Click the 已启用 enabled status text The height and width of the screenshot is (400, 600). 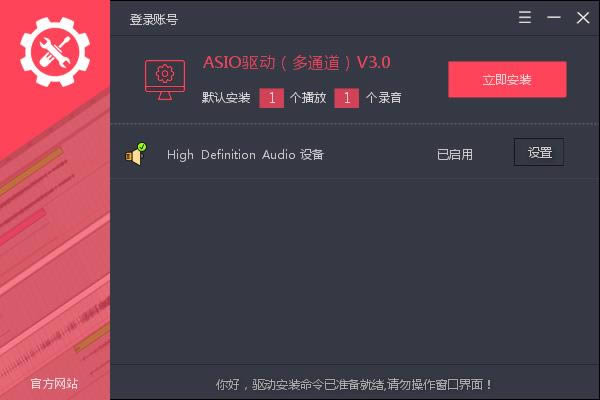pyautogui.click(x=455, y=155)
